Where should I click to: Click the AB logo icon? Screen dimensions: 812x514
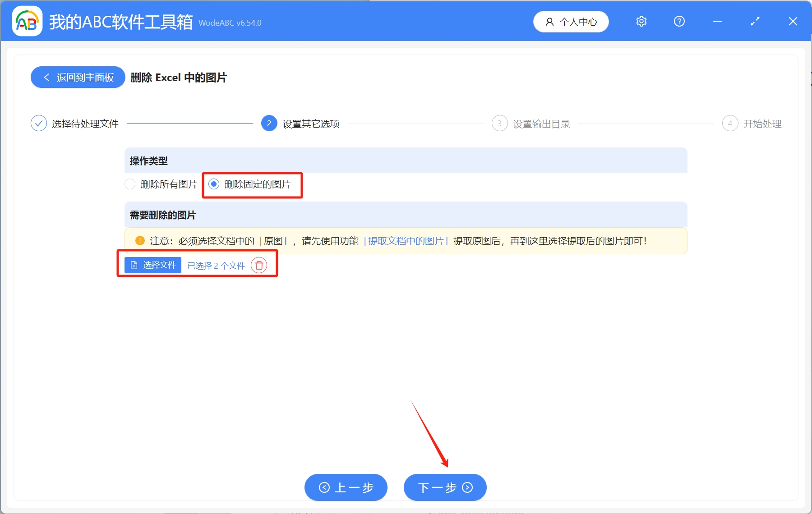click(x=27, y=21)
